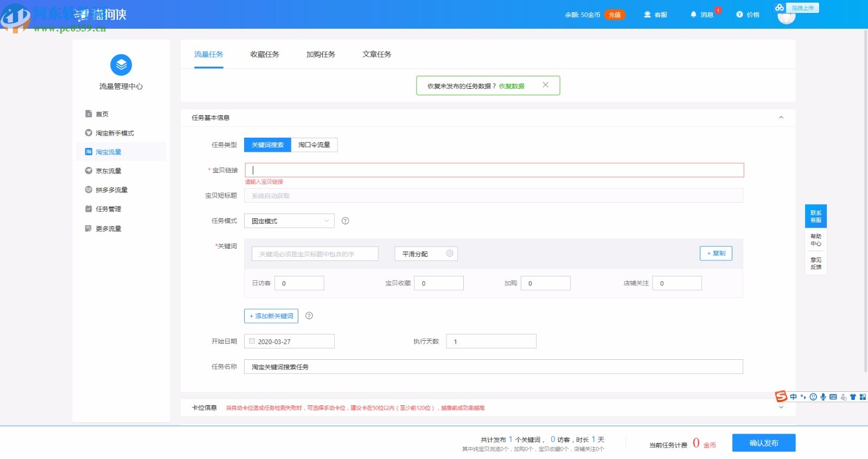Focus the 加购 number field
868x459 pixels.
546,283
